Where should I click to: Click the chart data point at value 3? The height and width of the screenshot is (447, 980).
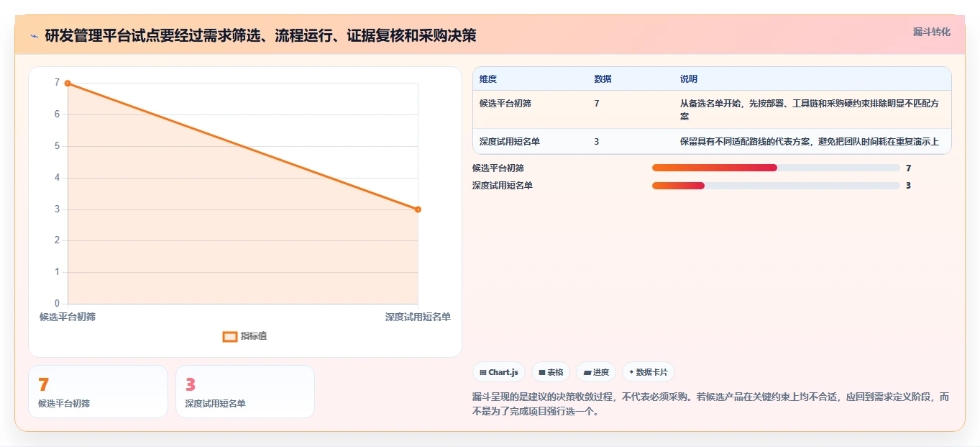point(418,209)
